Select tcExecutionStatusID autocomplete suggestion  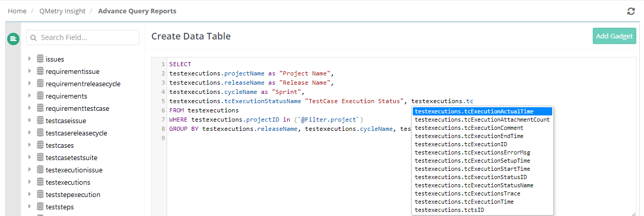[x=482, y=177]
